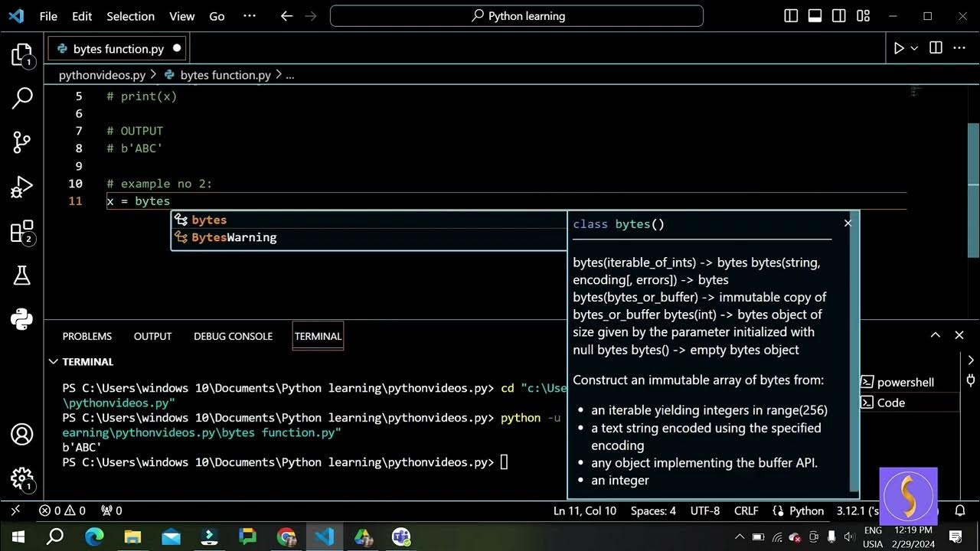Go forward with the navigation arrow
This screenshot has width=980, height=551.
tap(311, 16)
